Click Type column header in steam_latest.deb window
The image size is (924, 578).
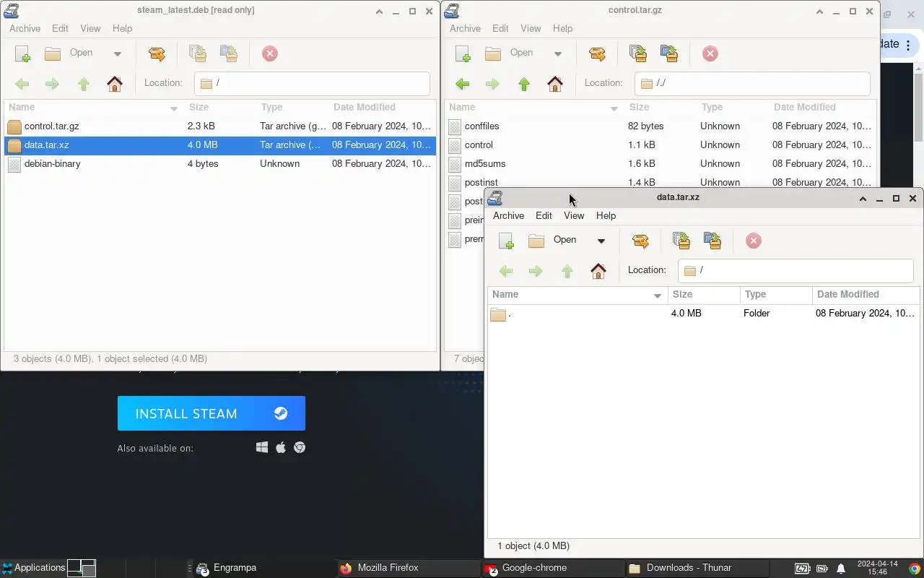click(292, 107)
